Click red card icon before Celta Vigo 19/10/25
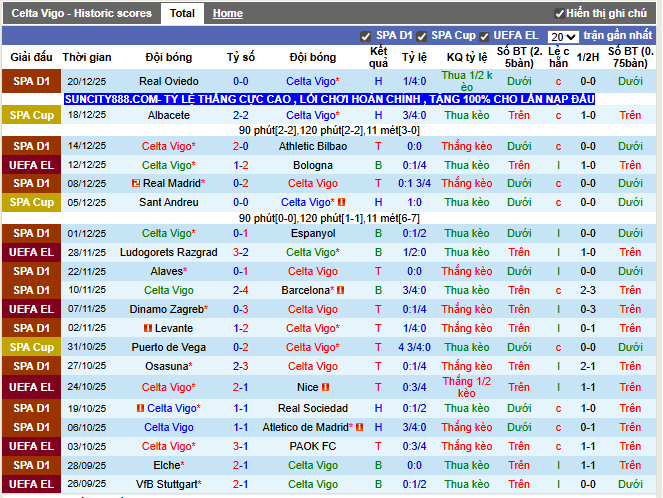 pyautogui.click(x=140, y=408)
